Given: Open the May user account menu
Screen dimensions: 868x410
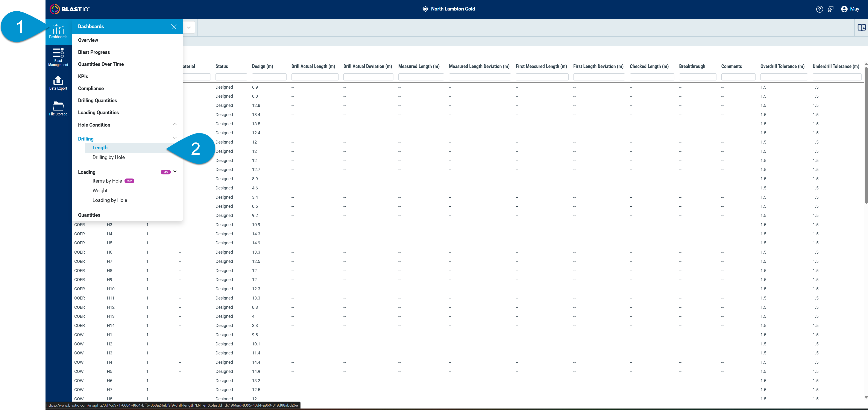Looking at the screenshot, I should [850, 9].
